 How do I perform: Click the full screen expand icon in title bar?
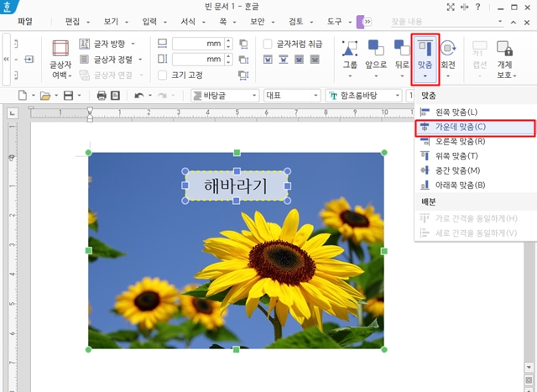(x=451, y=7)
